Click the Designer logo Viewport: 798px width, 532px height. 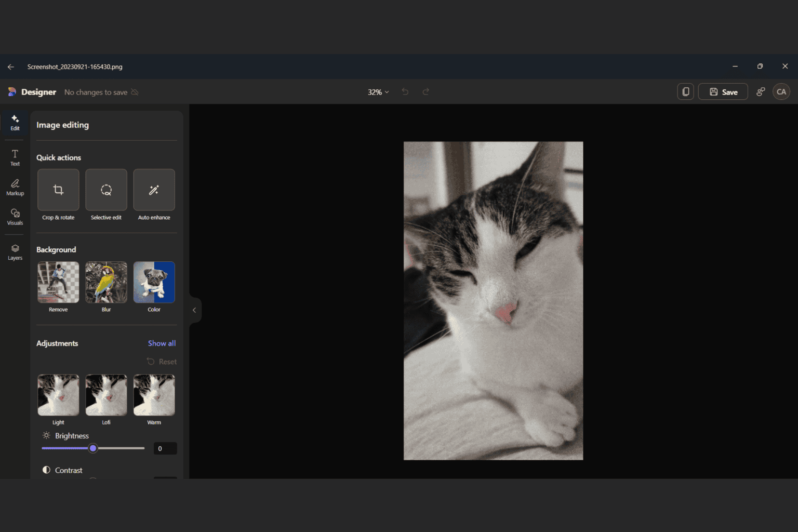coord(12,92)
